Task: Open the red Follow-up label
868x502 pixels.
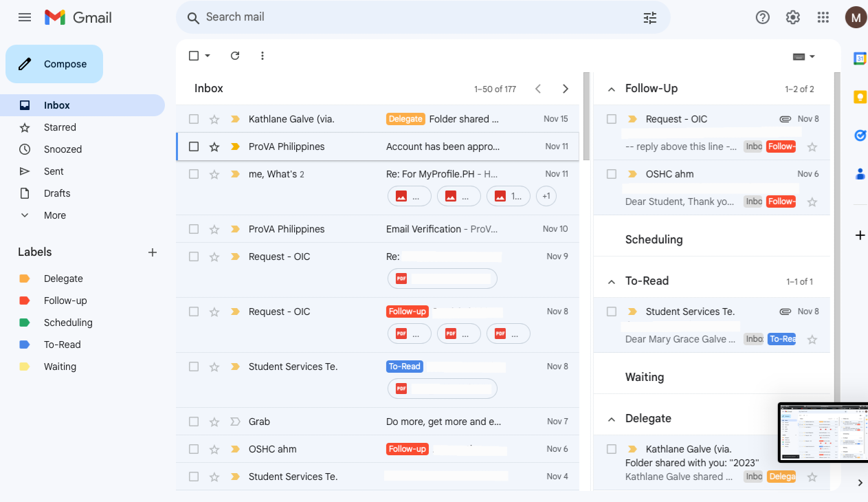Action: (x=65, y=301)
